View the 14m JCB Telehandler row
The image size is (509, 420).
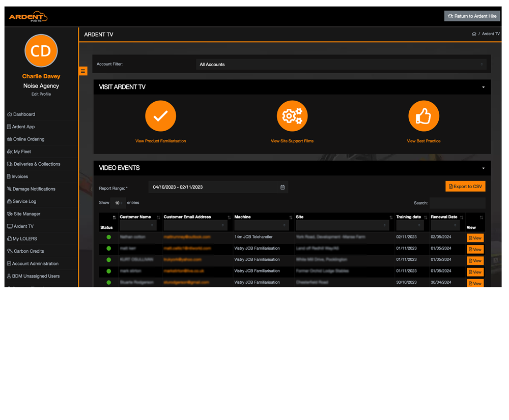(x=475, y=238)
